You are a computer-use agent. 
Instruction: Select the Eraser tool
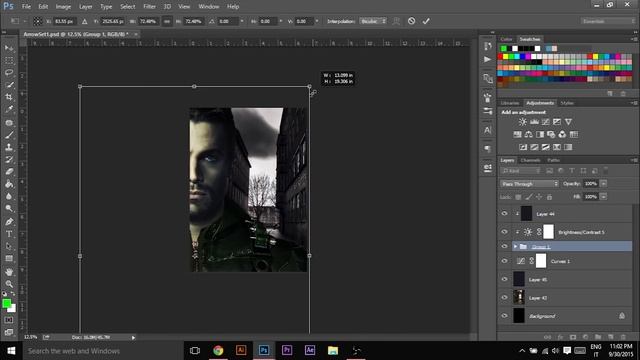click(9, 171)
